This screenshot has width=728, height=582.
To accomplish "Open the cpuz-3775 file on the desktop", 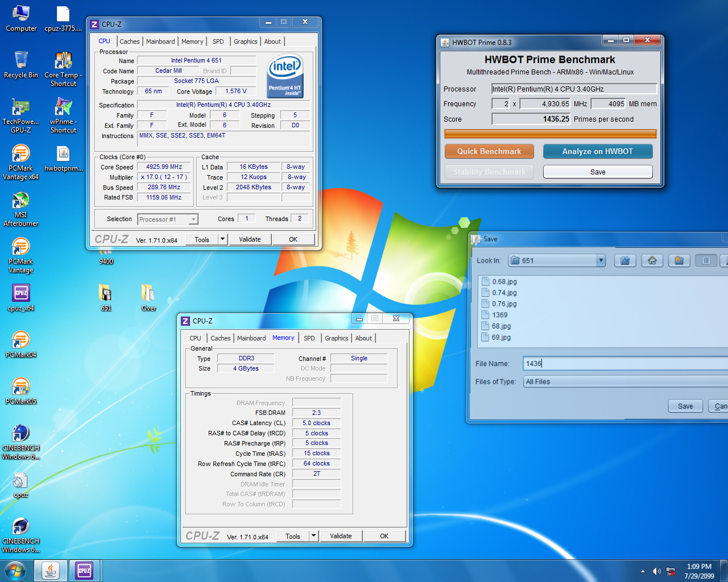I will coord(63,18).
